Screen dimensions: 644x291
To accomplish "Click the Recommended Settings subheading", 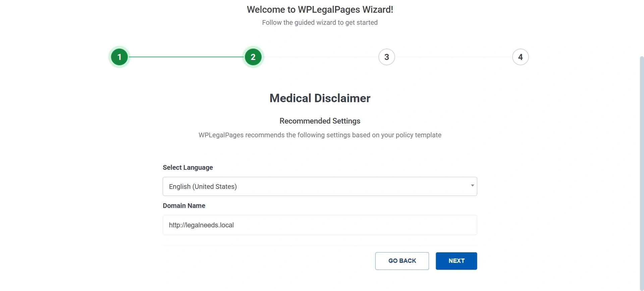I will [320, 121].
